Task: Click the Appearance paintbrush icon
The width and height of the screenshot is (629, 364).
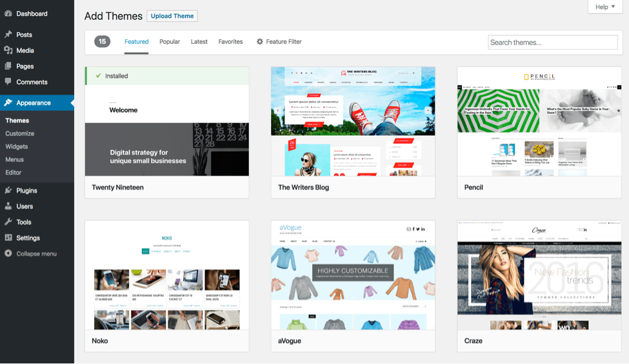Action: pyautogui.click(x=8, y=102)
